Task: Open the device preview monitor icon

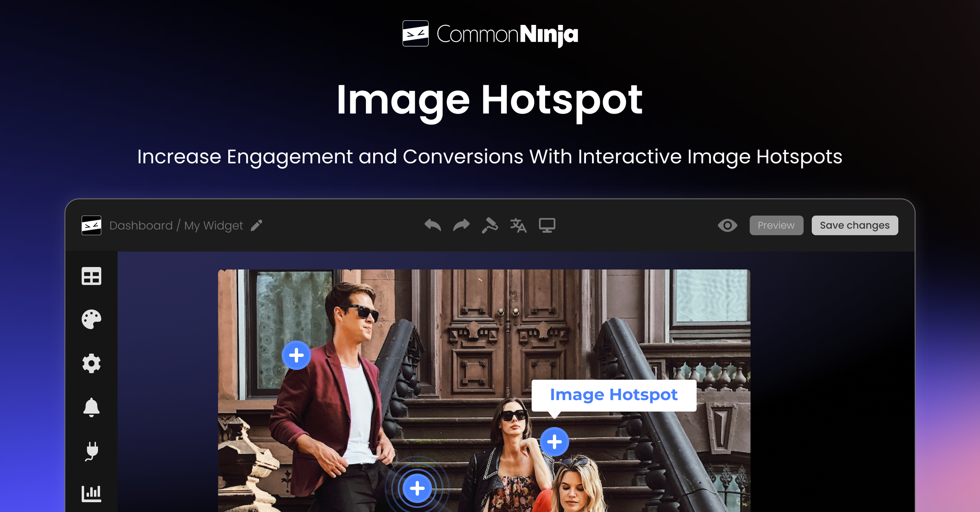Action: pyautogui.click(x=547, y=225)
